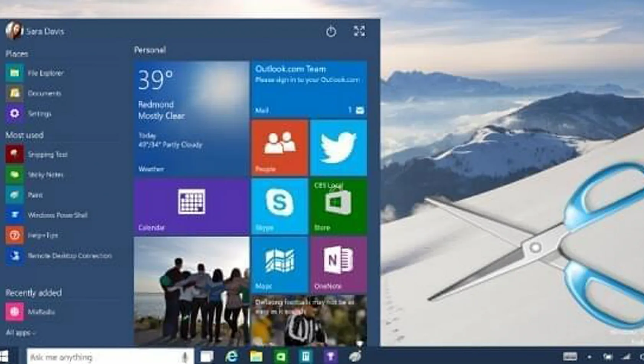This screenshot has height=364, width=644.
Task: Open File Explorer from Places
Action: coord(35,73)
